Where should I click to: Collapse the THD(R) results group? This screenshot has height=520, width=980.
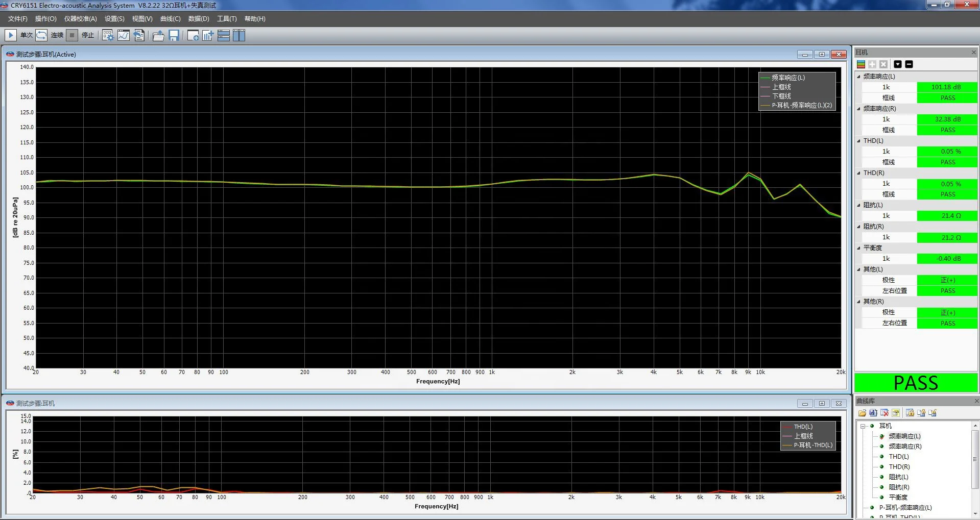tap(858, 173)
